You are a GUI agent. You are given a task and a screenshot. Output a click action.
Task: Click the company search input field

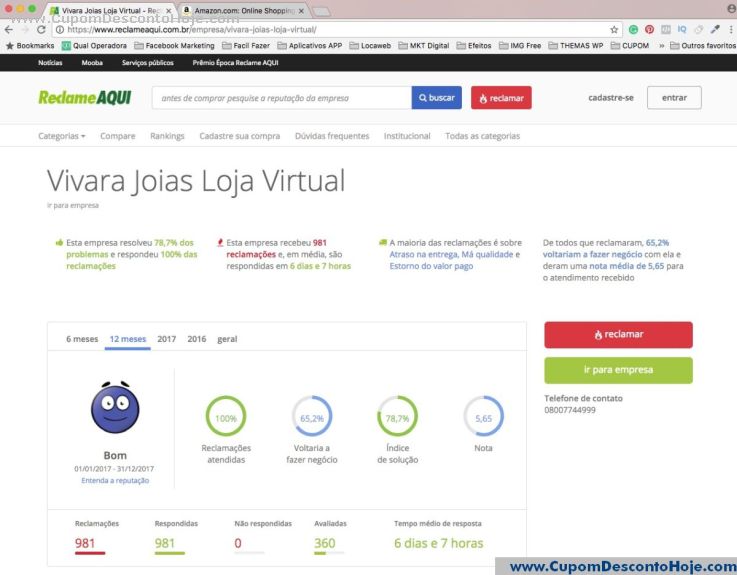pos(282,98)
